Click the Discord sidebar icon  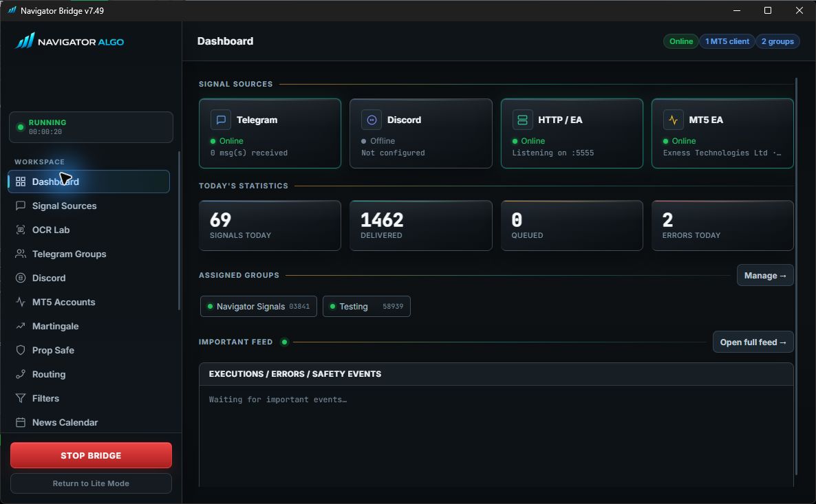tap(20, 278)
